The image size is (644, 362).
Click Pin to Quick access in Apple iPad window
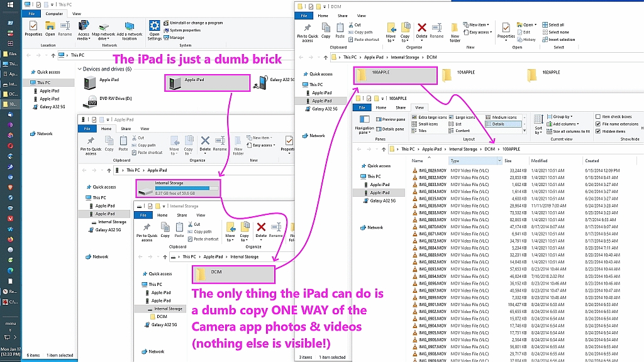pos(91,146)
